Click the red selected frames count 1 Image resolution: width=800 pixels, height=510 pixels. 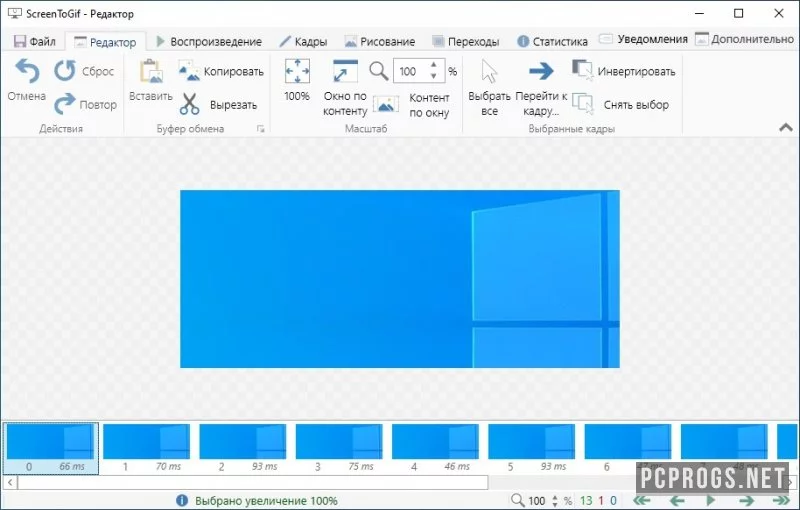click(601, 501)
